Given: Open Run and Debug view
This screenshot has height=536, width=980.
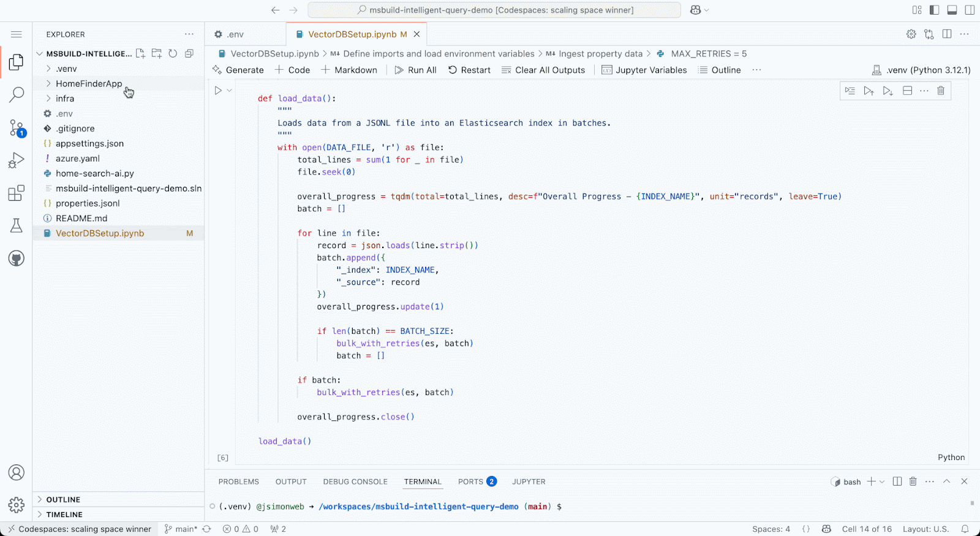Looking at the screenshot, I should pos(17,160).
